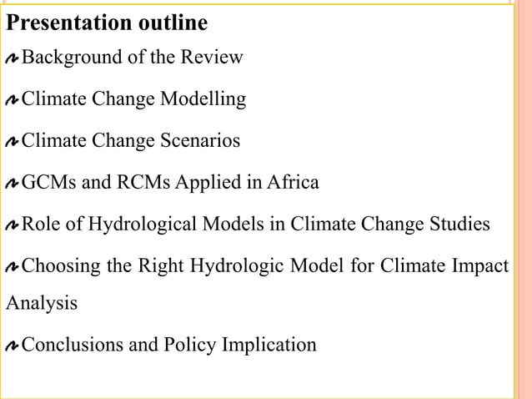The image size is (532, 399).
Task: Select the Background of the Review text
Action: click(133, 58)
